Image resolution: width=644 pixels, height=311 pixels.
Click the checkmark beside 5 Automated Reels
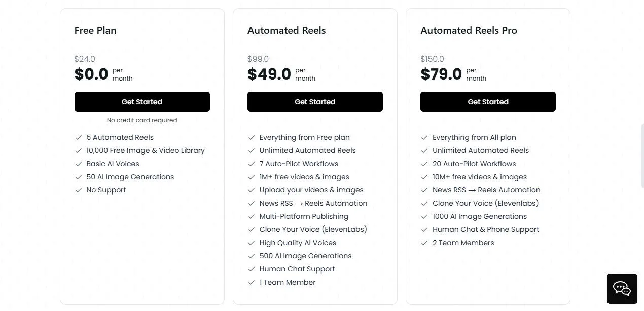click(x=79, y=137)
